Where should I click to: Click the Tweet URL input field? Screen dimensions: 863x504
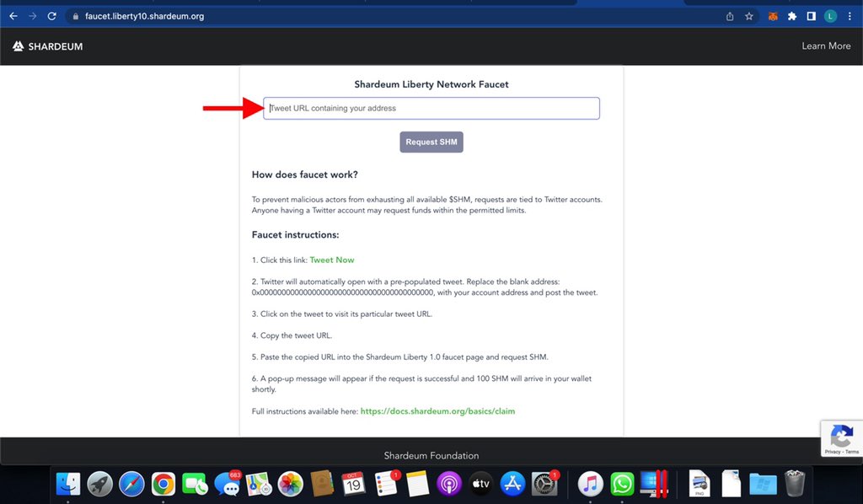431,109
